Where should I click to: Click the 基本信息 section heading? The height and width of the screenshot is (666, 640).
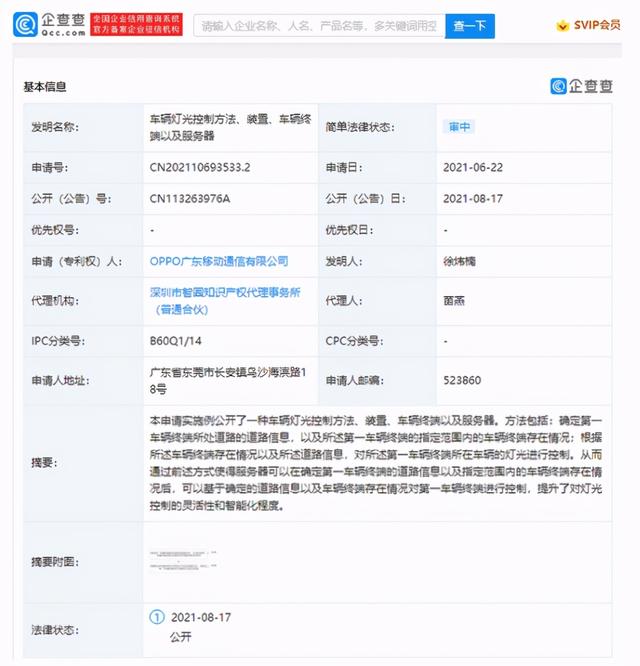(x=45, y=87)
